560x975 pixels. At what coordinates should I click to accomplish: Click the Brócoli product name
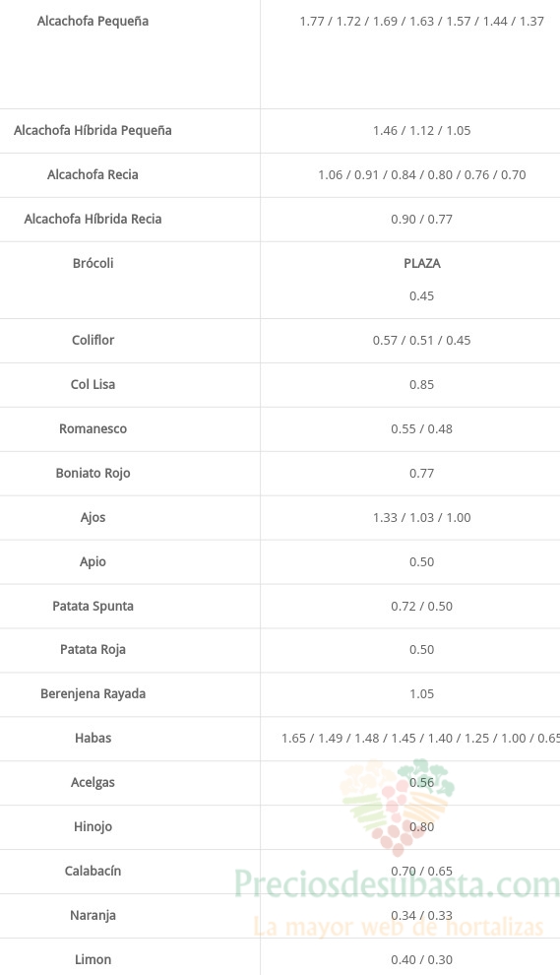pos(93,263)
